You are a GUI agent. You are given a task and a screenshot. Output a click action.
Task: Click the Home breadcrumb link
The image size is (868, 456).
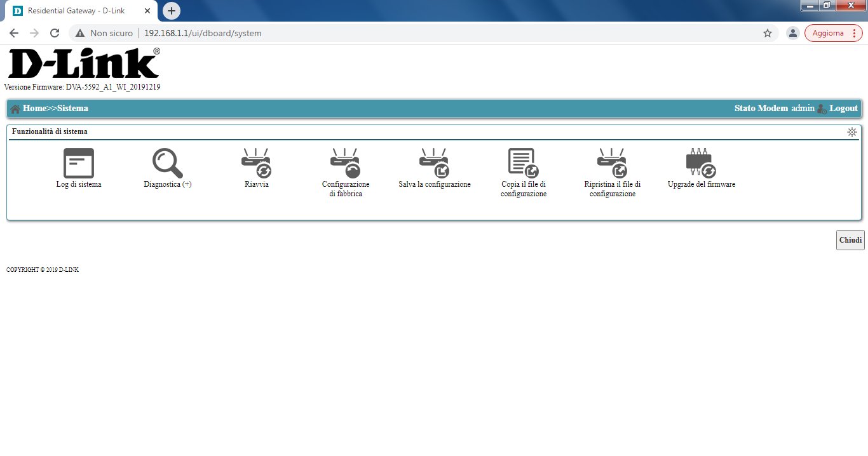coord(34,109)
